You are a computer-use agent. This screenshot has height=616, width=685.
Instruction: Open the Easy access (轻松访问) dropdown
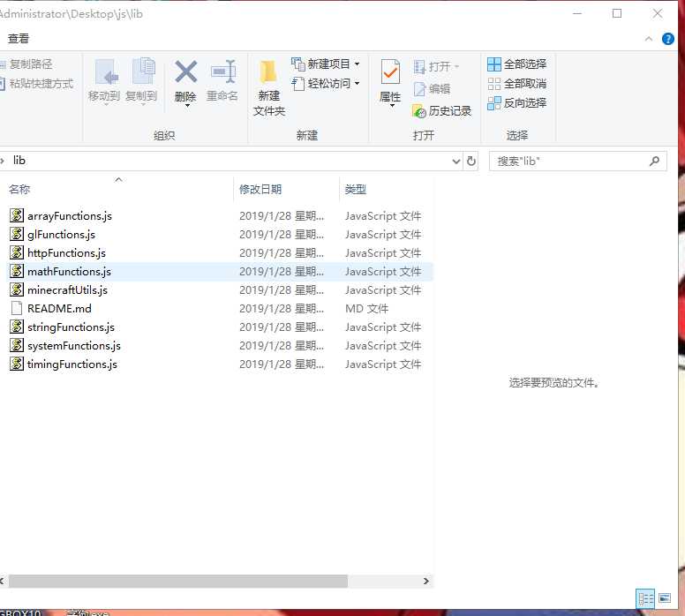point(326,84)
